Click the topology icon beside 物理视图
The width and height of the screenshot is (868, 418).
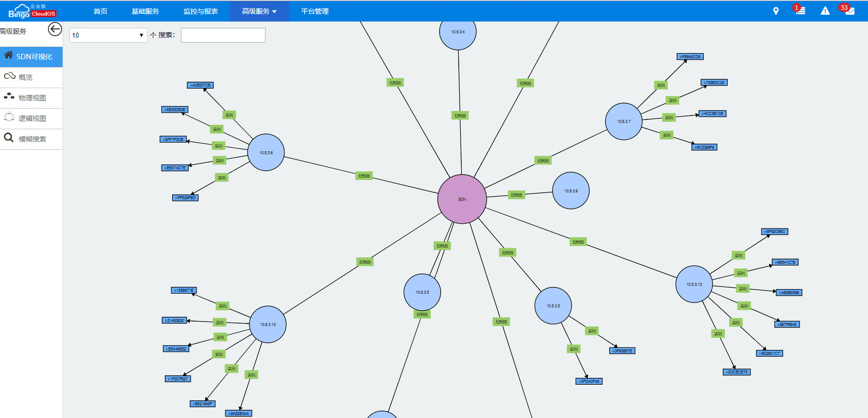point(9,96)
